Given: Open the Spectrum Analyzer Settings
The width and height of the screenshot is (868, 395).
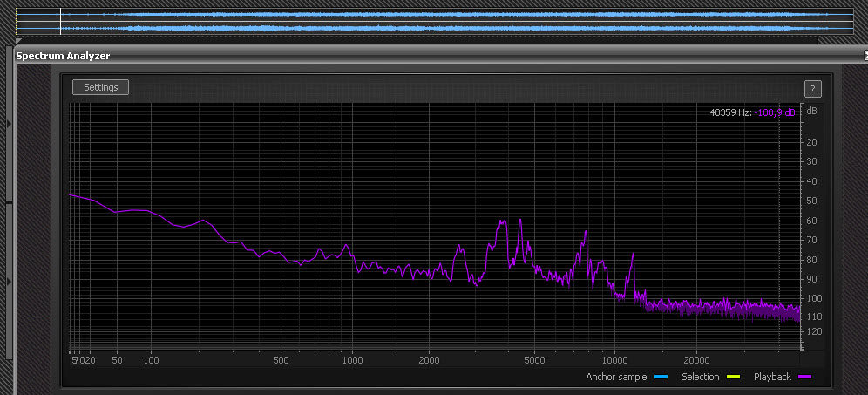Looking at the screenshot, I should pos(101,87).
